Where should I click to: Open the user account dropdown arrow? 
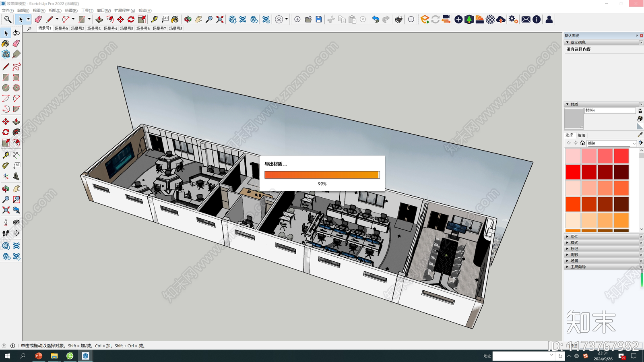tap(286, 19)
